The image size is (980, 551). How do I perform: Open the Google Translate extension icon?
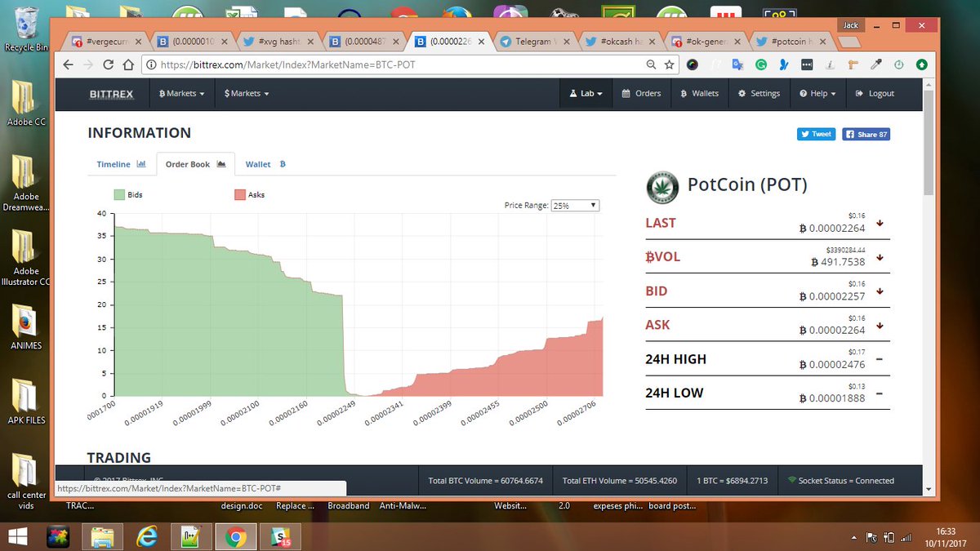coord(737,64)
